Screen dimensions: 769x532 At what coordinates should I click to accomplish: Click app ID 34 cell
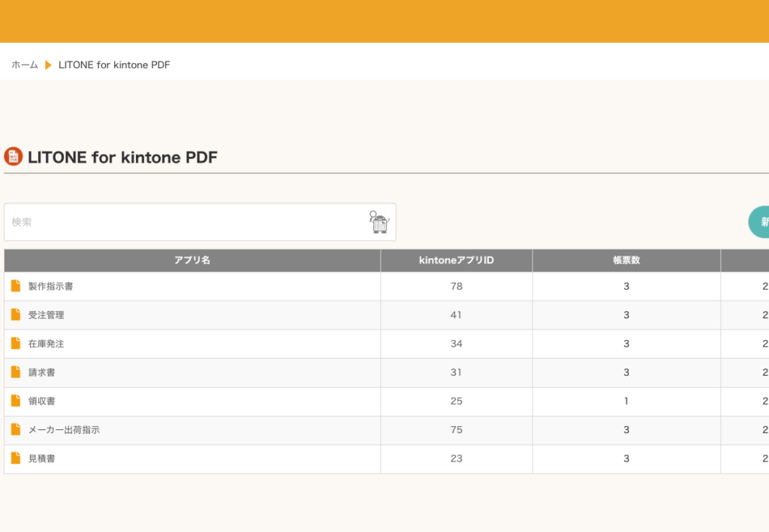(457, 344)
